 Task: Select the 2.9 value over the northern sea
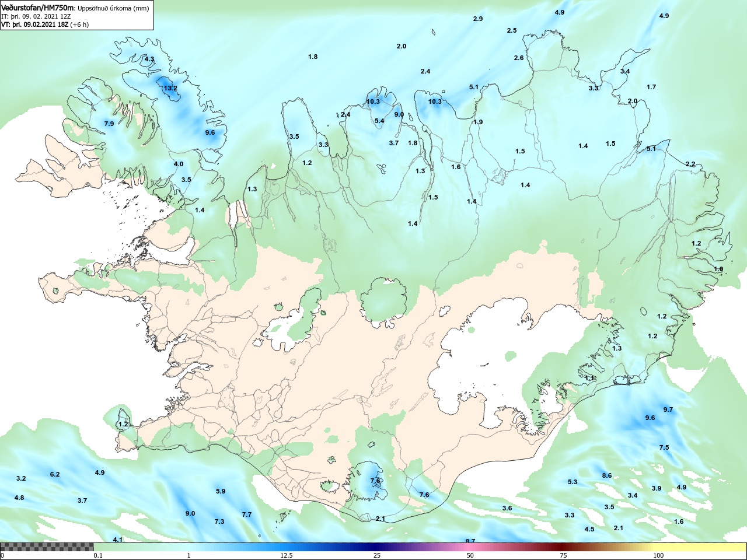[x=478, y=19]
